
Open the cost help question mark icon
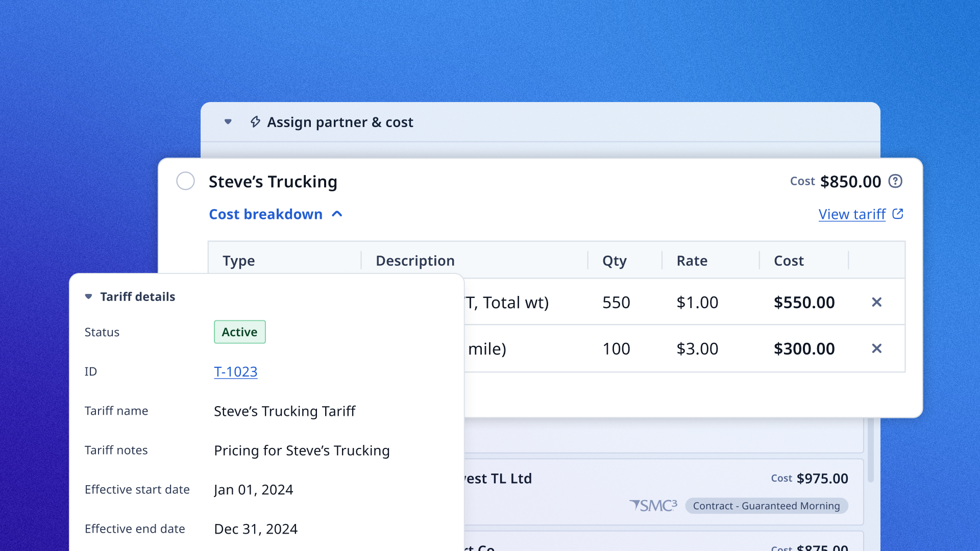[895, 181]
